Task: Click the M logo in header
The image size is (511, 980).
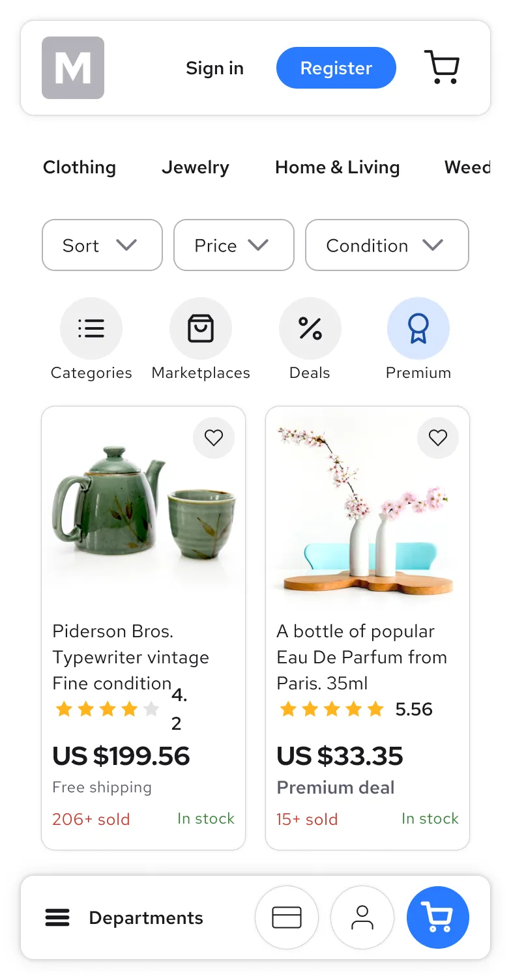Action: tap(73, 68)
